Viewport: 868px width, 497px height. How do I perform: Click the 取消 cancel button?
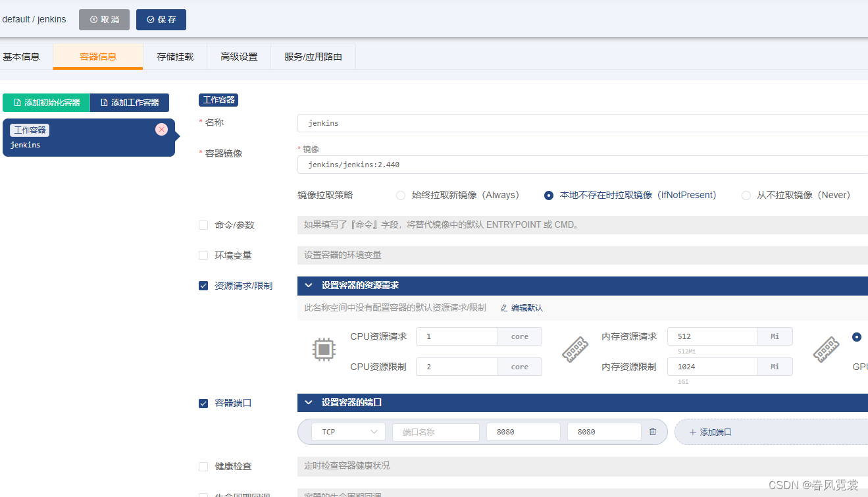(x=104, y=20)
